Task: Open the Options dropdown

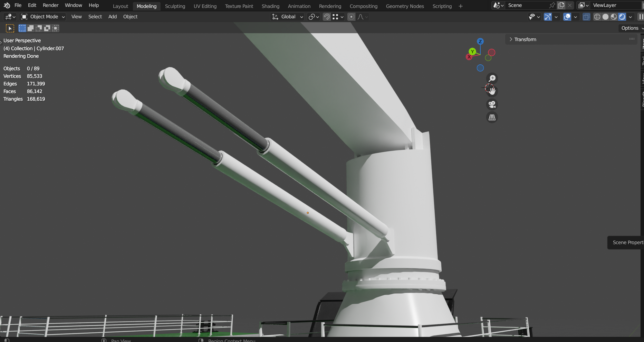Action: (631, 28)
